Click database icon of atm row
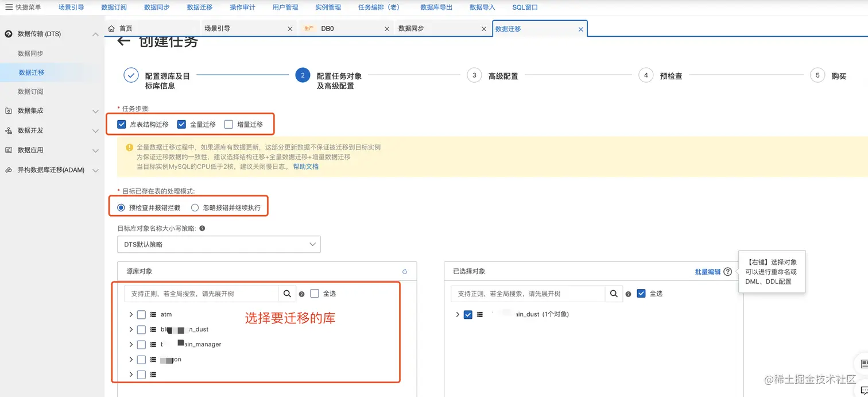 click(153, 315)
